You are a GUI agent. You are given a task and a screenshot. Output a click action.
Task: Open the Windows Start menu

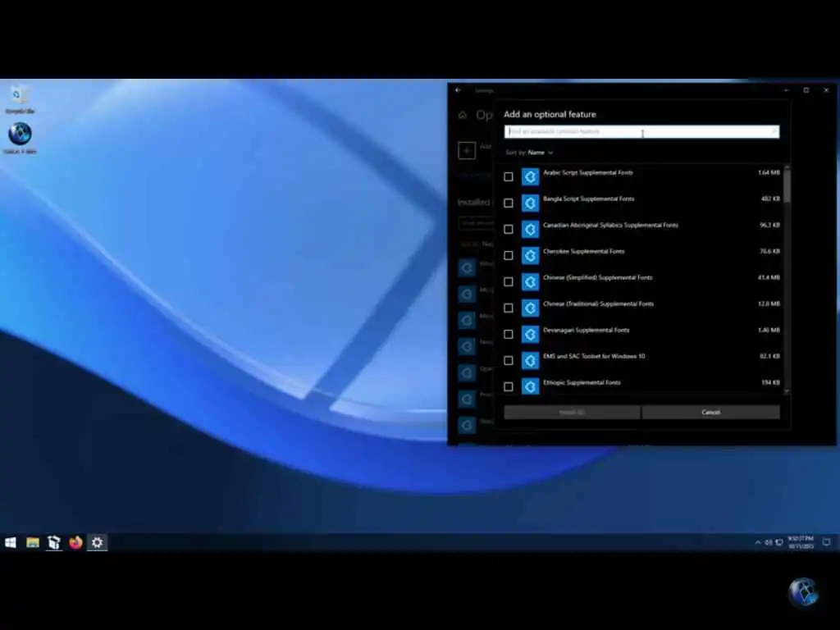[10, 543]
